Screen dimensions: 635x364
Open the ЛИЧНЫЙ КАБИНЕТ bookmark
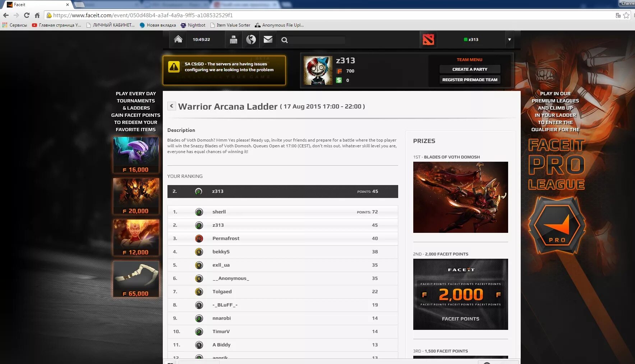coord(110,25)
